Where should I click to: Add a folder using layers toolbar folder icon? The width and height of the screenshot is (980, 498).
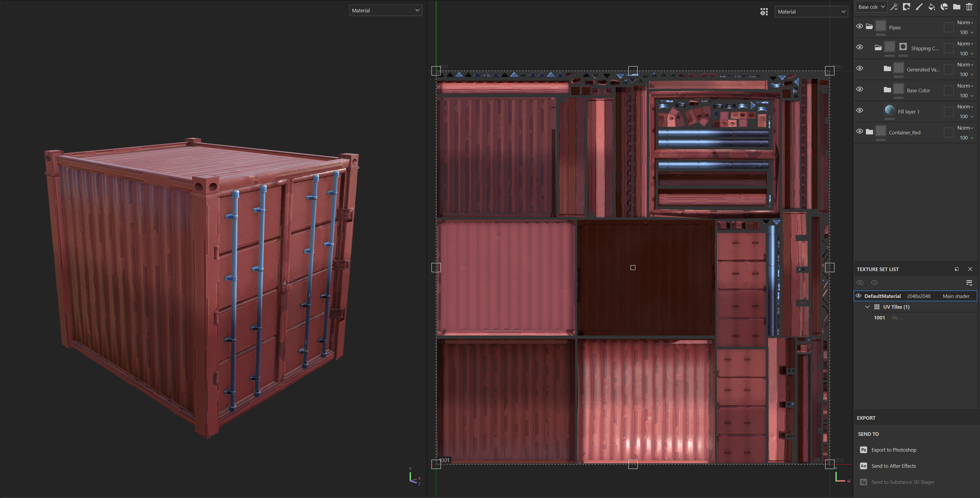957,7
